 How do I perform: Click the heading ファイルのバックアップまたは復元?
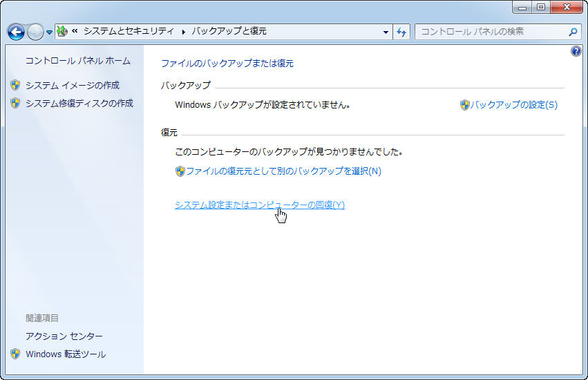pyautogui.click(x=227, y=64)
